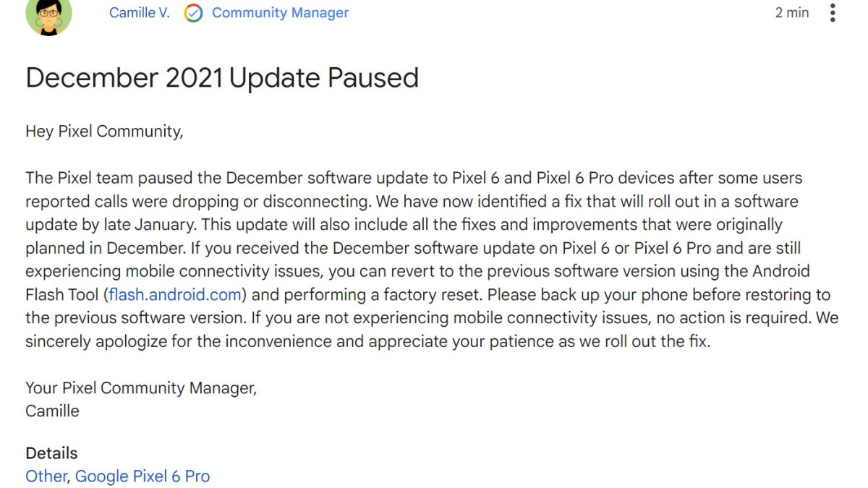Click the December 2021 Update Paused heading
Viewport: 868px width, 488px height.
coord(222,77)
